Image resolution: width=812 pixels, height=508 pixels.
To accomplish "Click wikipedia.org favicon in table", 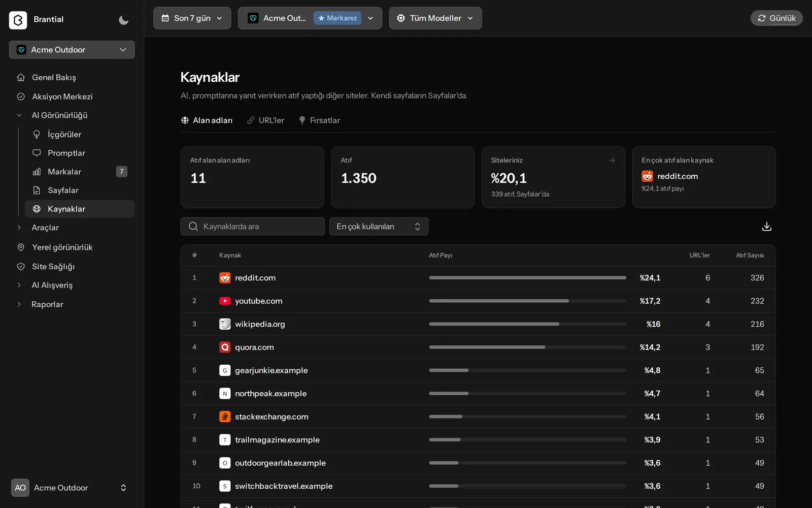I will click(x=225, y=324).
